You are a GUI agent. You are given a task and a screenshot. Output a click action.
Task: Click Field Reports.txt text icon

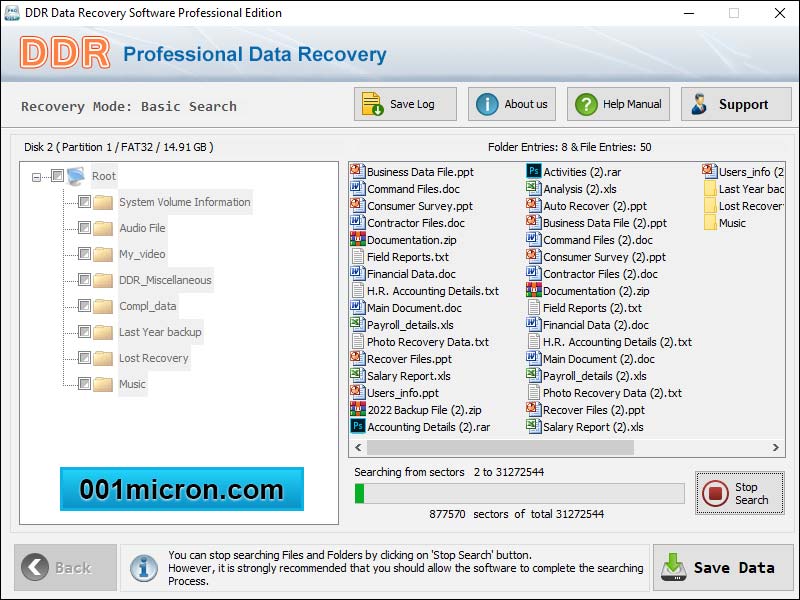[358, 256]
